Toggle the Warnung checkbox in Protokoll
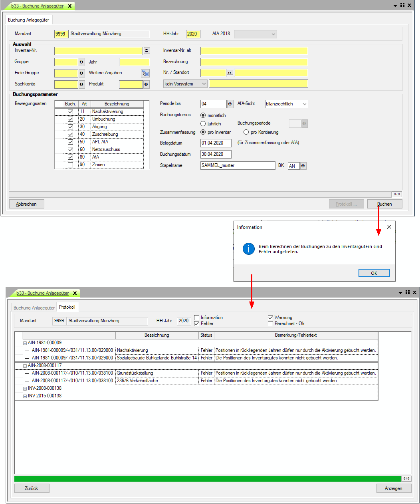 click(270, 317)
